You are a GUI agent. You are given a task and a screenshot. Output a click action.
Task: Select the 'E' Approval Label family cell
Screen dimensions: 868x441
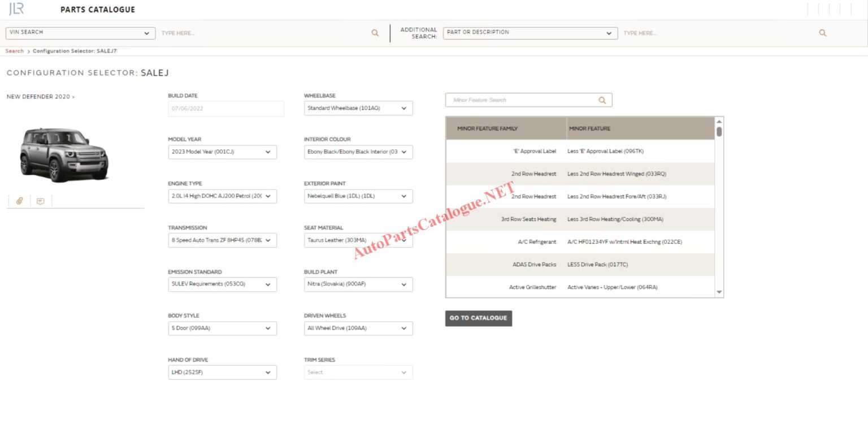click(535, 152)
